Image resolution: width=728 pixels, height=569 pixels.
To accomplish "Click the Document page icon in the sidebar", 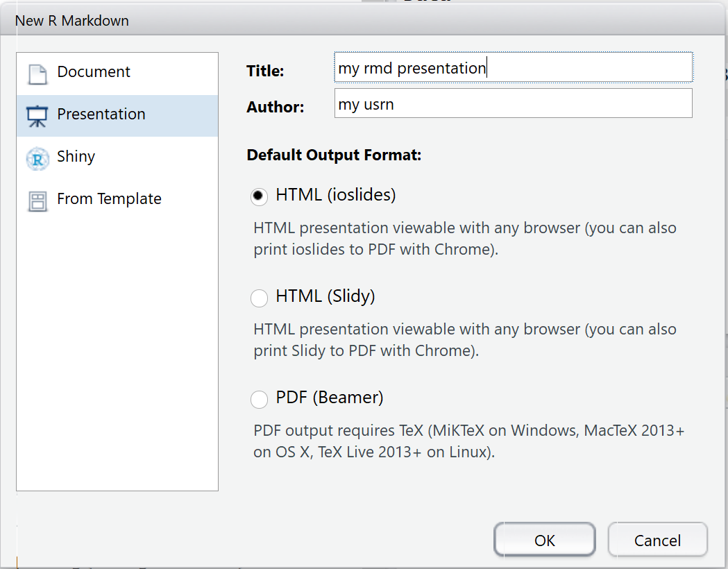I will point(36,71).
